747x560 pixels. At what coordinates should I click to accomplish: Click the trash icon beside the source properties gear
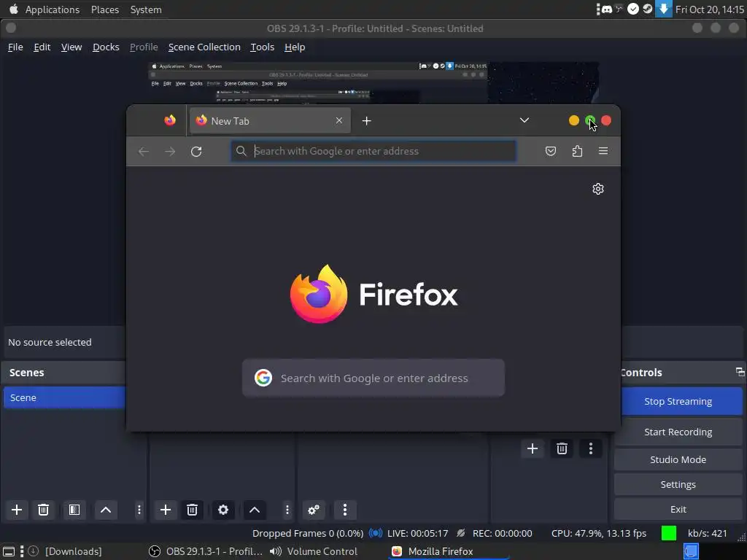(x=192, y=510)
